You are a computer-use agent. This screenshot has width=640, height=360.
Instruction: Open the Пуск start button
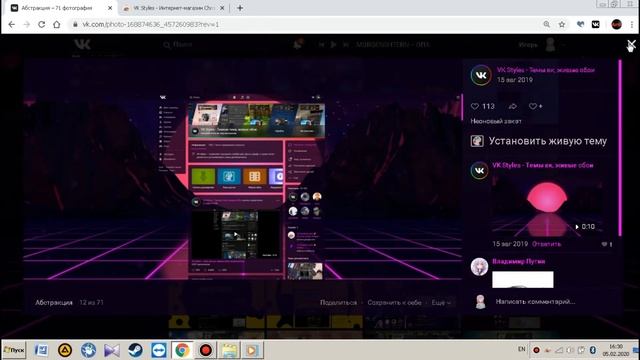coord(14,350)
